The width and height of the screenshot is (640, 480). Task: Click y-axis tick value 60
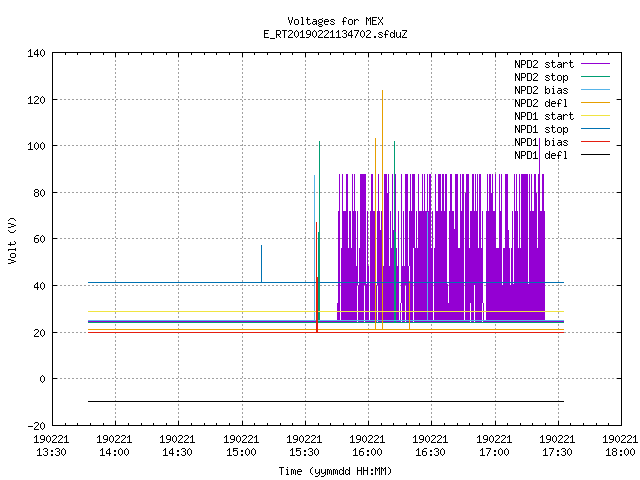pos(39,239)
